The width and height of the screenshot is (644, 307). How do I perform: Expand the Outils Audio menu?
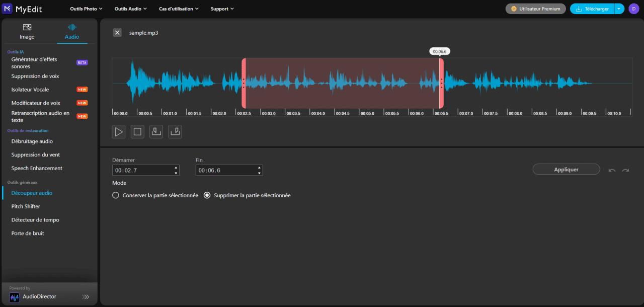[130, 9]
